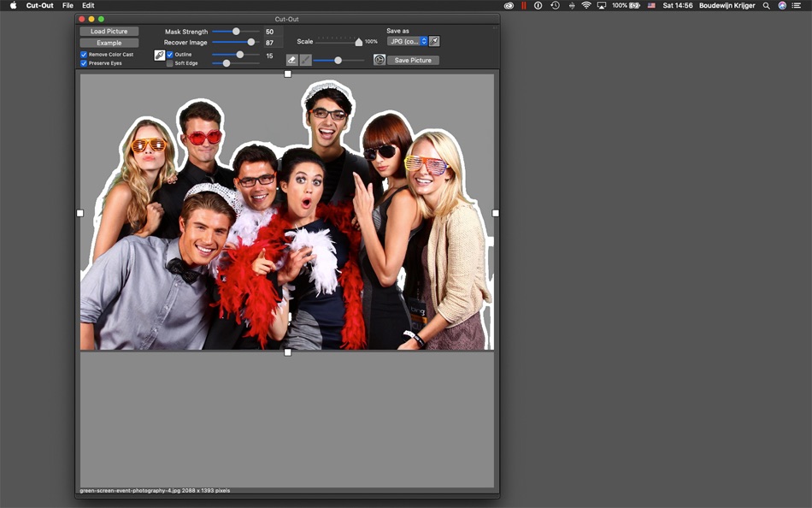
Task: Disable the Remove Color Cast checkbox
Action: coord(84,55)
